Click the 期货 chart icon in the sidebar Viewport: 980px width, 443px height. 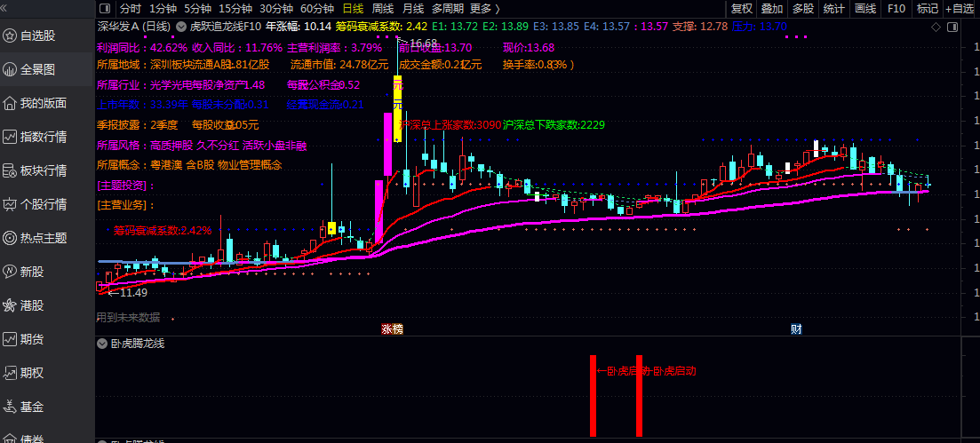(x=10, y=339)
